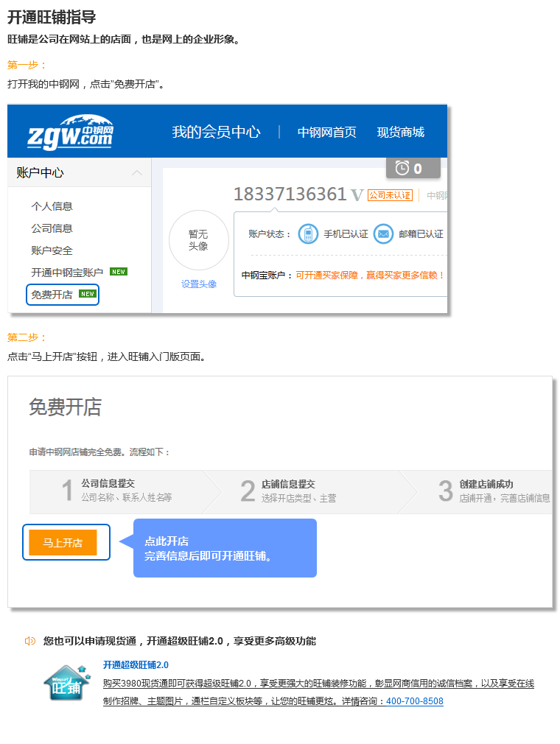Click step 2 店铺信息提交
Screen dimensions: 560x744
[289, 491]
